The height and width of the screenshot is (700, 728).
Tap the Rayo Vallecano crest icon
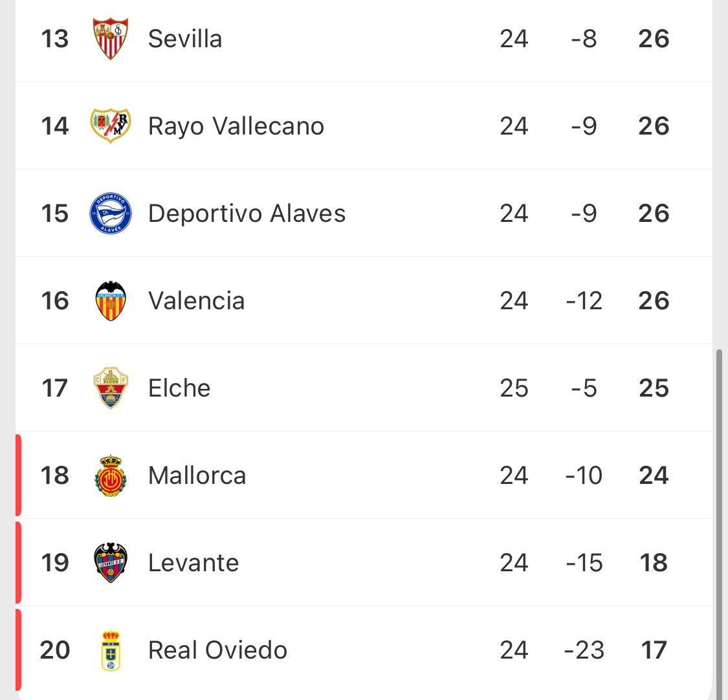click(x=111, y=126)
